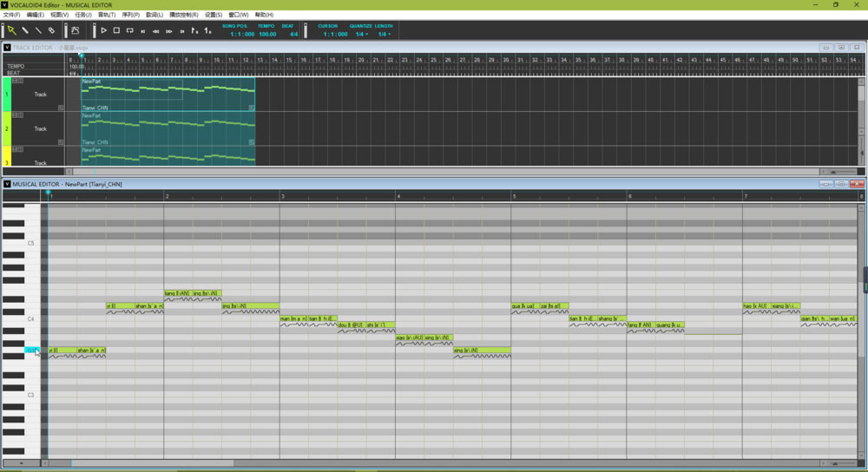The image size is (868, 472).
Task: Click the SONG POS 1:1:000 value
Action: 242,35
